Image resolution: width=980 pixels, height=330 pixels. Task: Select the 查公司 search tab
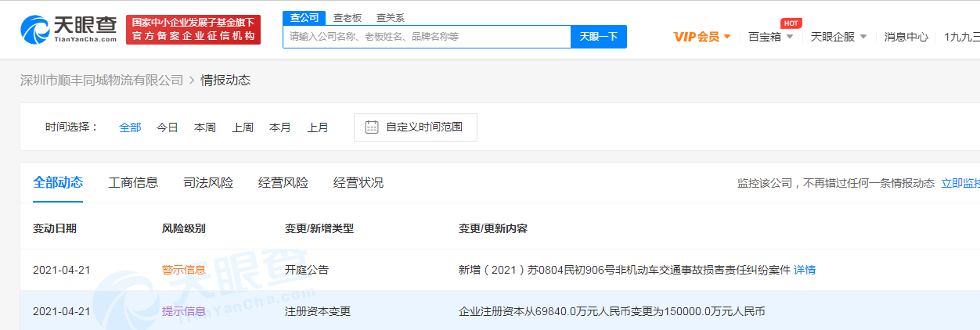click(x=303, y=17)
